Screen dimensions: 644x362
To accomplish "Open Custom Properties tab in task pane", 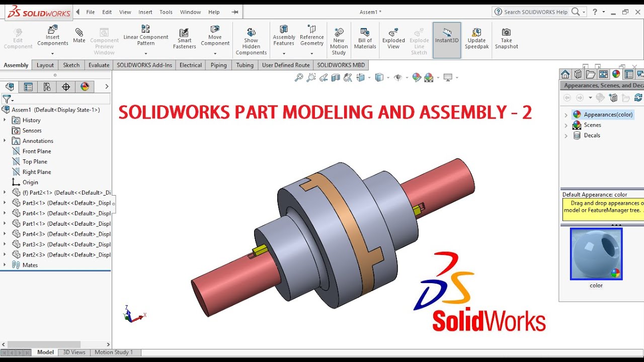I will [629, 74].
